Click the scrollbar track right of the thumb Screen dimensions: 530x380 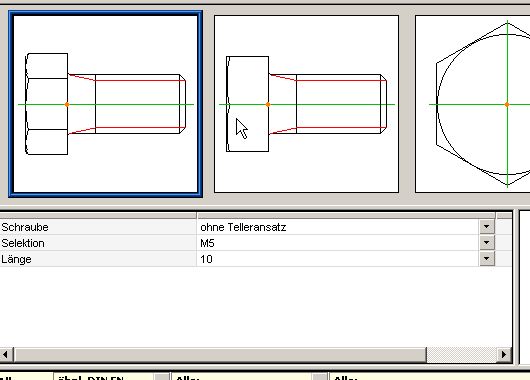click(461, 355)
